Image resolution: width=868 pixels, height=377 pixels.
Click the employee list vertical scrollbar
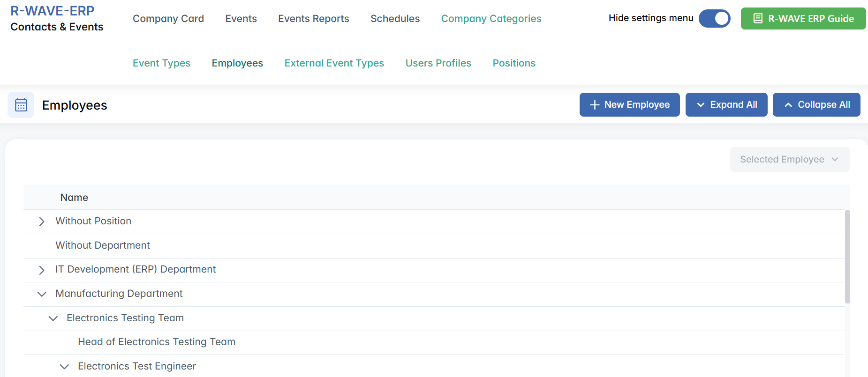(847, 257)
